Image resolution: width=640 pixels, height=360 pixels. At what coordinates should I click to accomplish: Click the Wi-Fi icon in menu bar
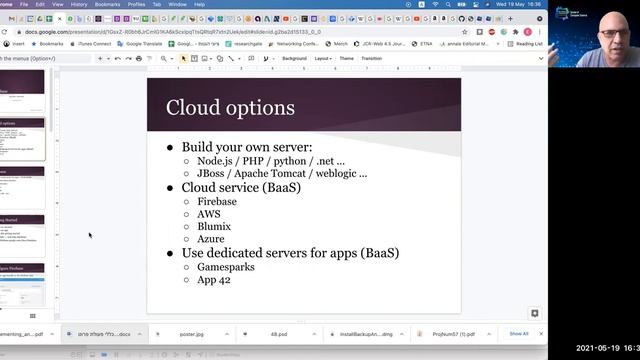click(435, 4)
